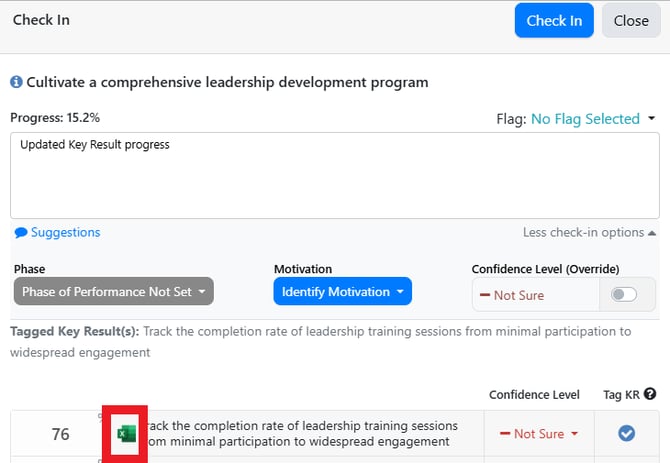Click the Suggestions speech bubble icon

[x=21, y=233]
